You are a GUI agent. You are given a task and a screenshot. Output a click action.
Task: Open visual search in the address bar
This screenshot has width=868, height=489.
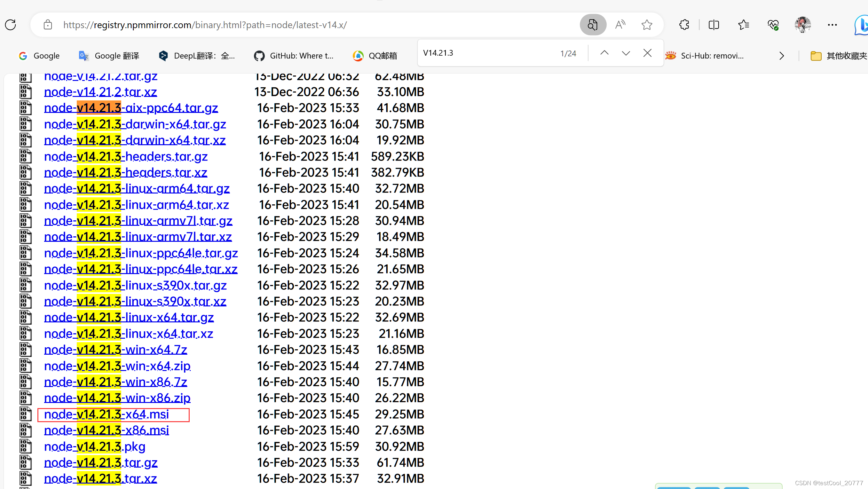(593, 25)
